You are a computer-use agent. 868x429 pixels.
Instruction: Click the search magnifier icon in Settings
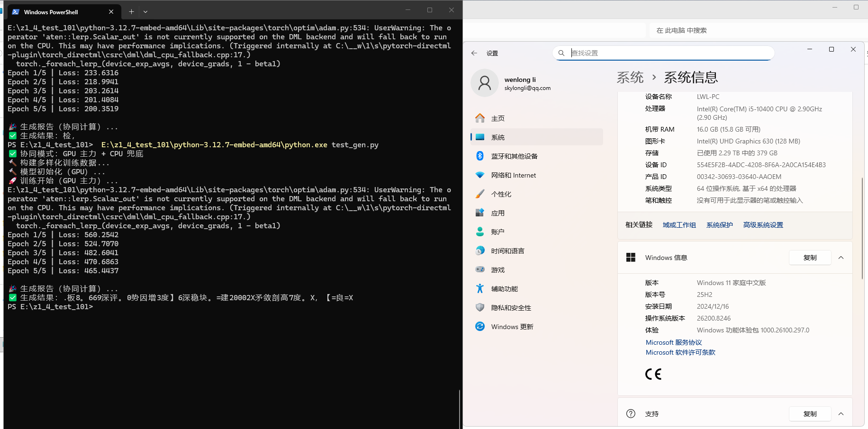tap(561, 53)
